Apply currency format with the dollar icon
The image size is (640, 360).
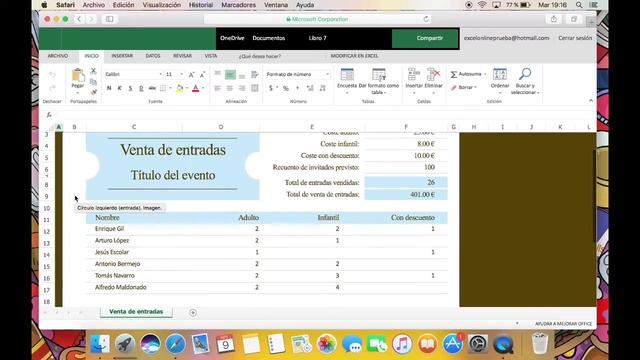click(x=271, y=88)
